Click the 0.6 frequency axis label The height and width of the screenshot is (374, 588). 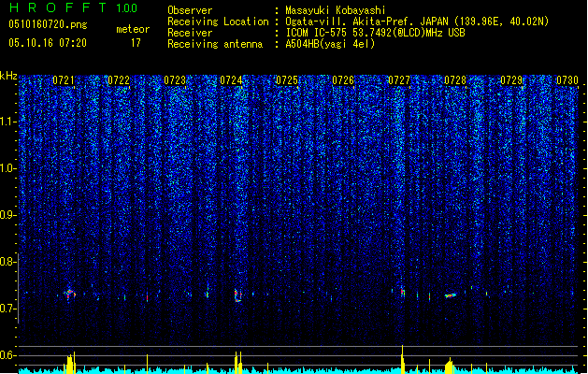pyautogui.click(x=8, y=355)
